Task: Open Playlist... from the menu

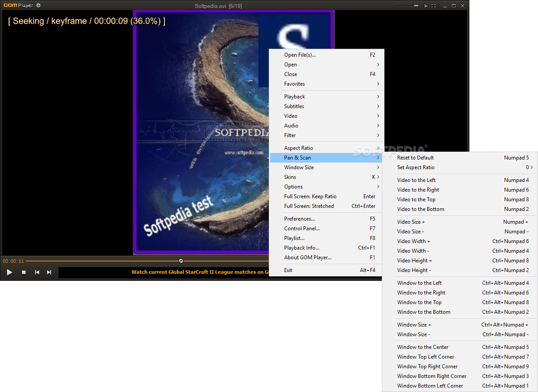Action: click(327, 238)
